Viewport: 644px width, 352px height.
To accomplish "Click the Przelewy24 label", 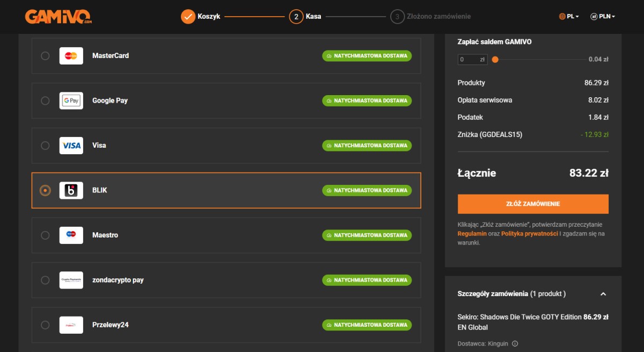I will tap(111, 325).
